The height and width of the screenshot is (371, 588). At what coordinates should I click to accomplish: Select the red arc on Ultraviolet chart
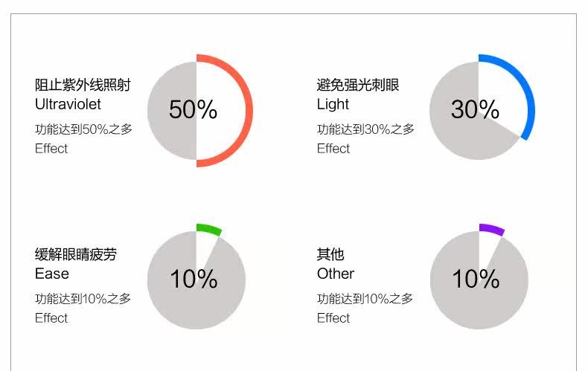point(249,110)
